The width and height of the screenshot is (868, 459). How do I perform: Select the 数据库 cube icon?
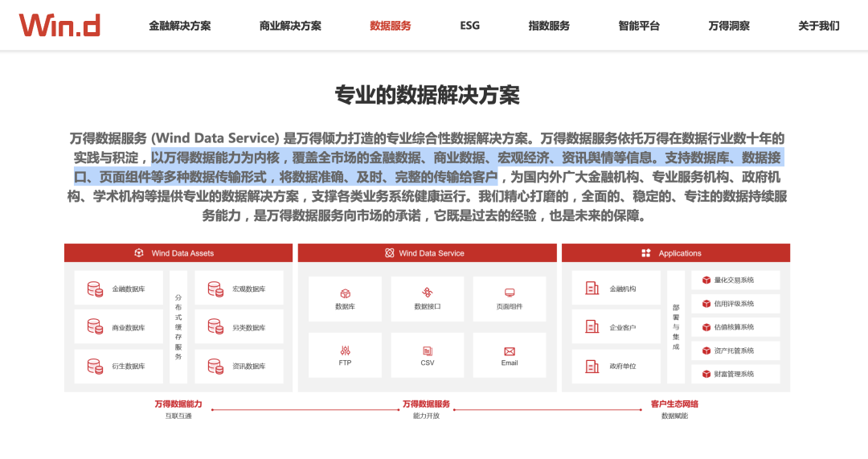pyautogui.click(x=346, y=293)
